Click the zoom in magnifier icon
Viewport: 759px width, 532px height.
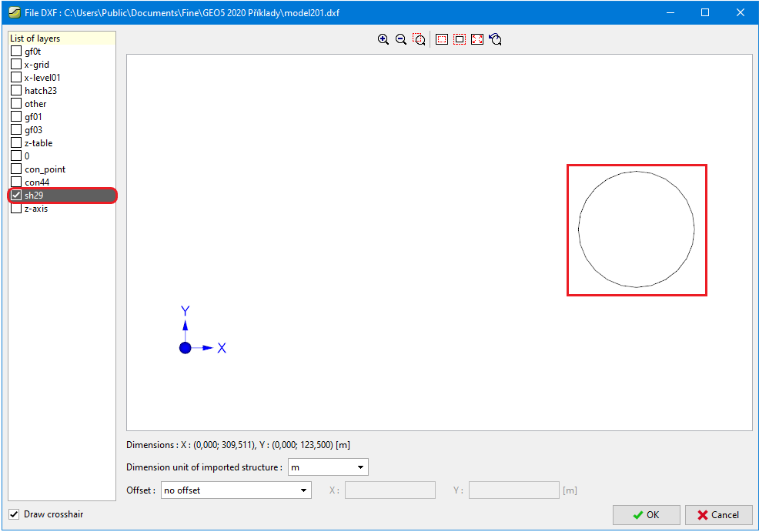(383, 39)
